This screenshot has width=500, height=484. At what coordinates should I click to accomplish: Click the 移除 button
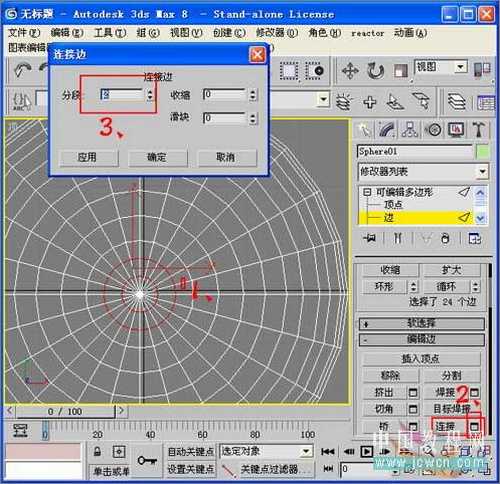click(x=390, y=376)
